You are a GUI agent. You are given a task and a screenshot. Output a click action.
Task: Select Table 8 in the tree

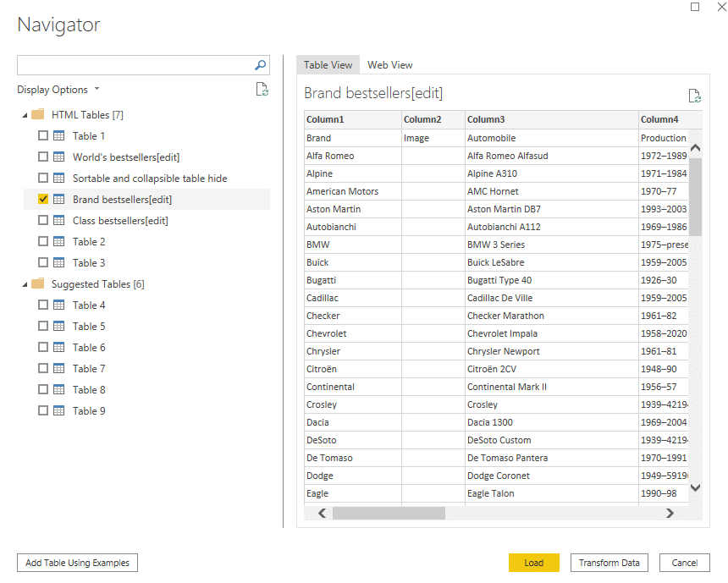(x=89, y=389)
